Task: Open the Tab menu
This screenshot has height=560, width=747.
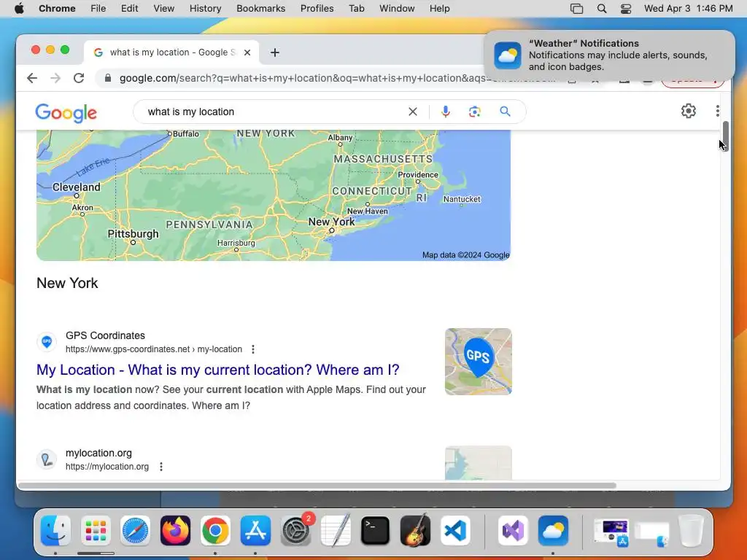Action: point(356,9)
